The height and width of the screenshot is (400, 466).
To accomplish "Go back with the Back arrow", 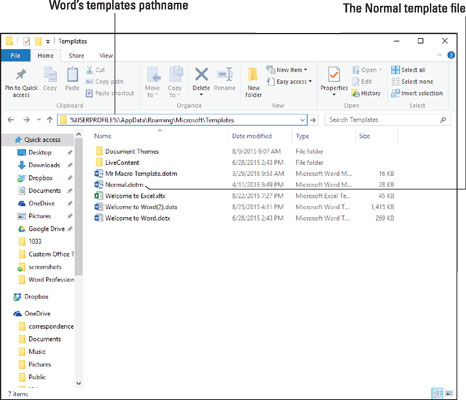I will point(11,120).
